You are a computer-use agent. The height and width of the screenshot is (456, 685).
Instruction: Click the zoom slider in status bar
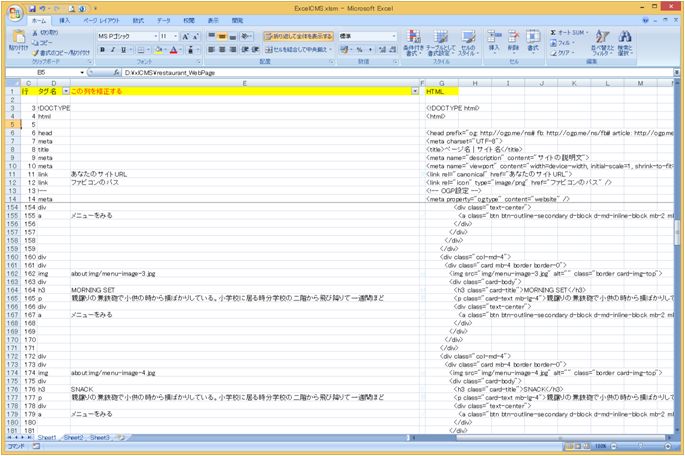[x=640, y=446]
